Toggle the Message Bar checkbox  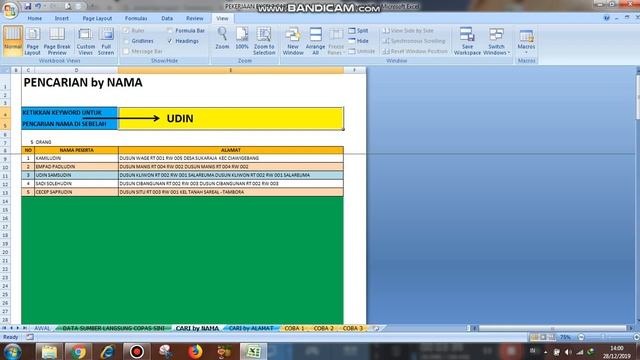(x=126, y=51)
